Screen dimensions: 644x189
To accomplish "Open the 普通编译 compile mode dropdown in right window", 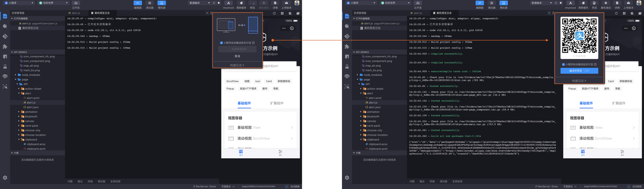I will click(541, 3).
